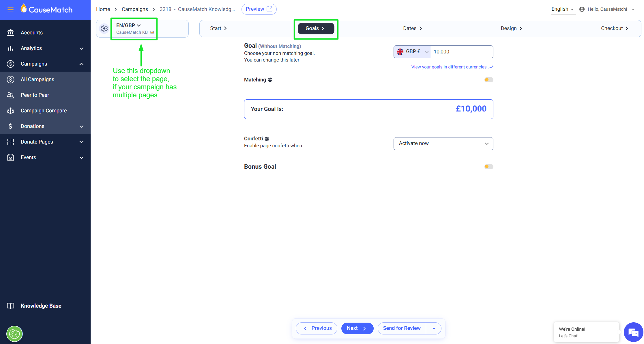Click the Next button

357,328
